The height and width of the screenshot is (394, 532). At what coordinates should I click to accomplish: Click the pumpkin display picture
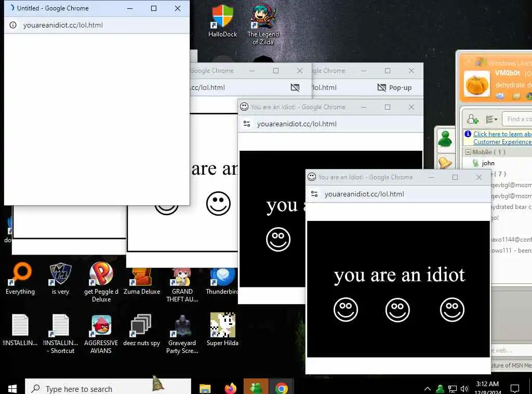pyautogui.click(x=477, y=83)
